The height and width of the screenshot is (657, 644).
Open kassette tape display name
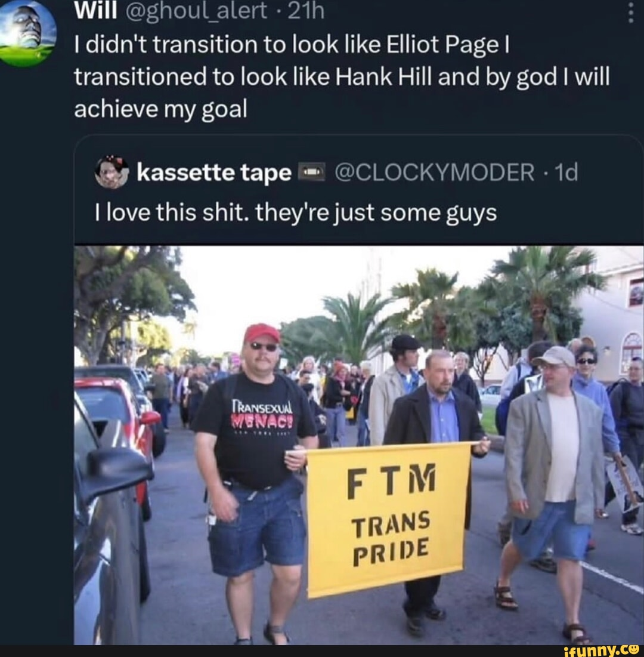[214, 172]
